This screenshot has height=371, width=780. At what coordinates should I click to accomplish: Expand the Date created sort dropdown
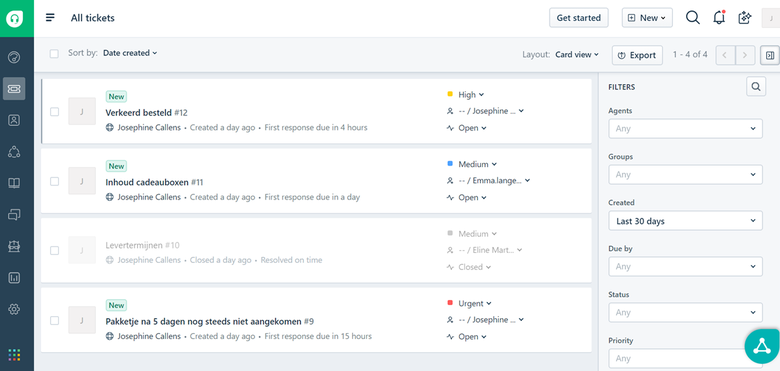tap(130, 53)
